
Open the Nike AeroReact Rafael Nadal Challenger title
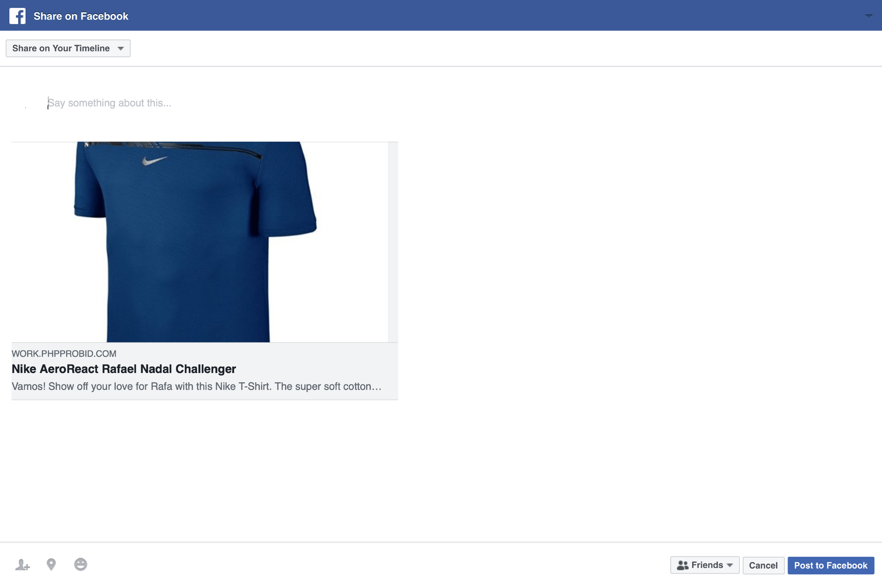click(x=124, y=369)
